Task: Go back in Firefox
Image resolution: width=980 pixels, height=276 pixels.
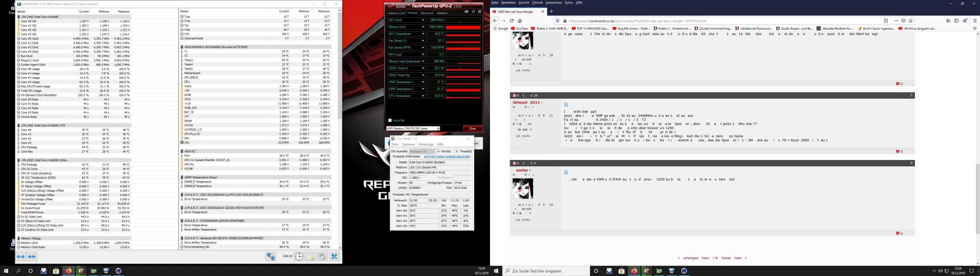Action: [495, 21]
